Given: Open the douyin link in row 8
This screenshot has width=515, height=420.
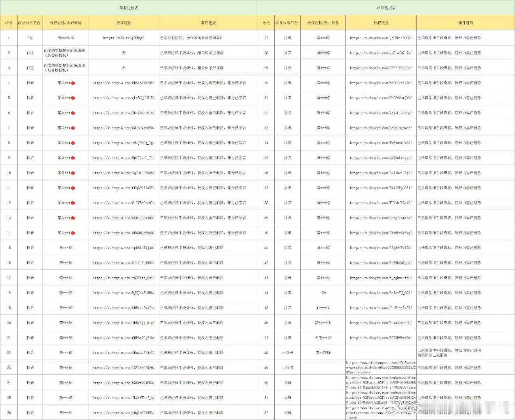Looking at the screenshot, I should point(123,143).
